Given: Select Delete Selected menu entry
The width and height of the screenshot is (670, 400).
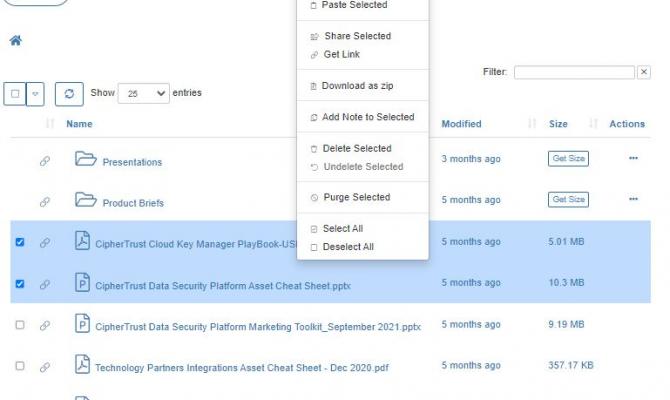Looking at the screenshot, I should point(357,148).
